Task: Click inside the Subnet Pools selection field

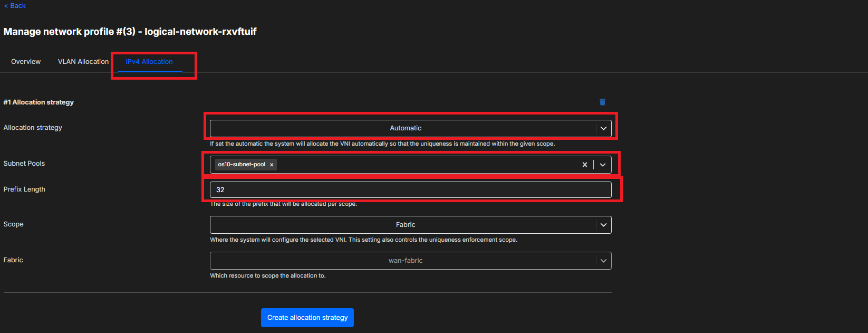Action: pos(422,165)
